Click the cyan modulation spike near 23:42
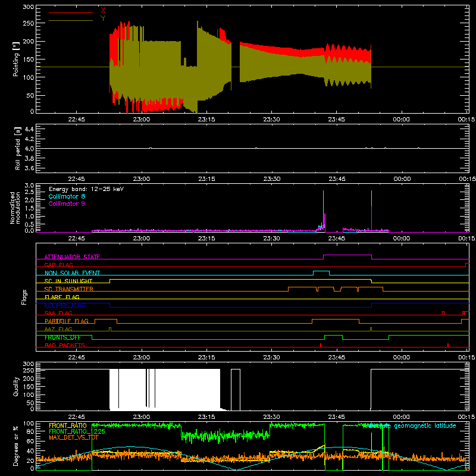The height and width of the screenshot is (476, 476). click(x=323, y=209)
